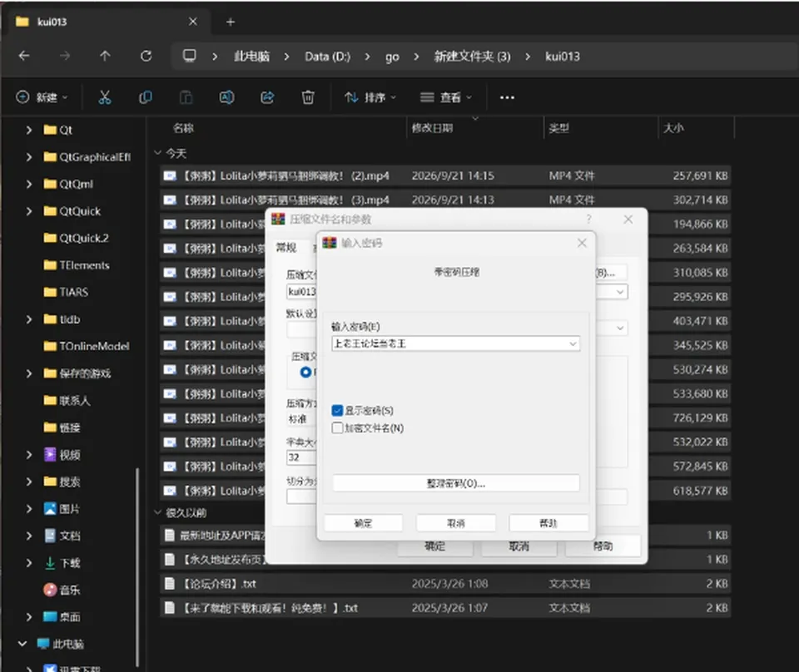Switch to the 常规 tab in archive dialog
The height and width of the screenshot is (672, 799).
286,248
